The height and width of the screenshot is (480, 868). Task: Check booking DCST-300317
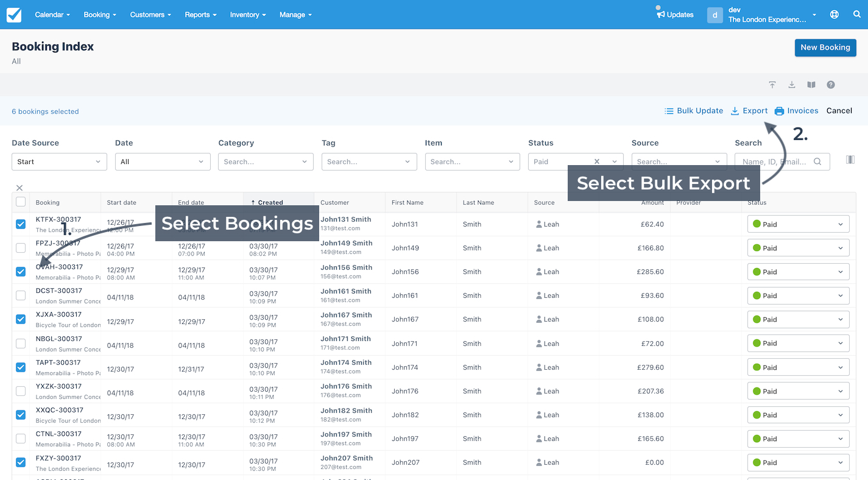[x=21, y=295]
